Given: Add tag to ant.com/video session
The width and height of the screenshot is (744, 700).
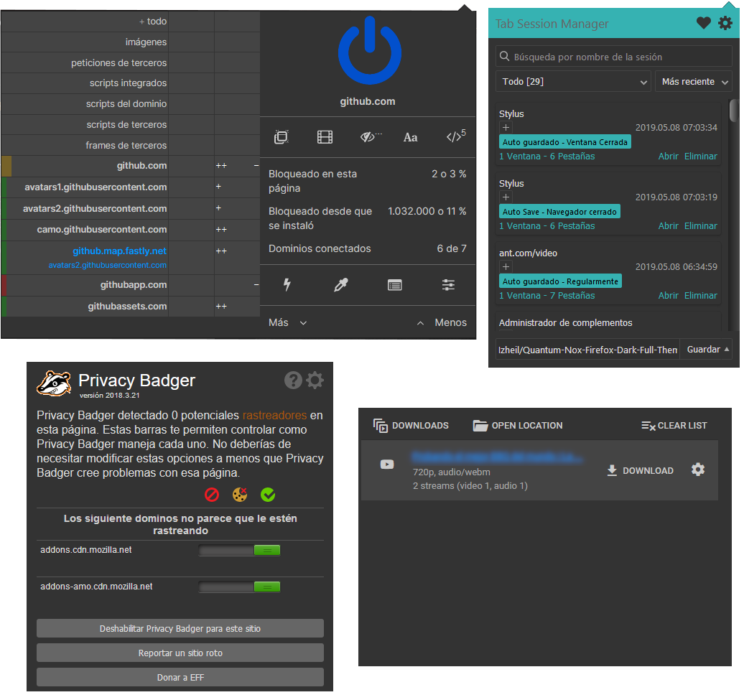Looking at the screenshot, I should pos(506,267).
